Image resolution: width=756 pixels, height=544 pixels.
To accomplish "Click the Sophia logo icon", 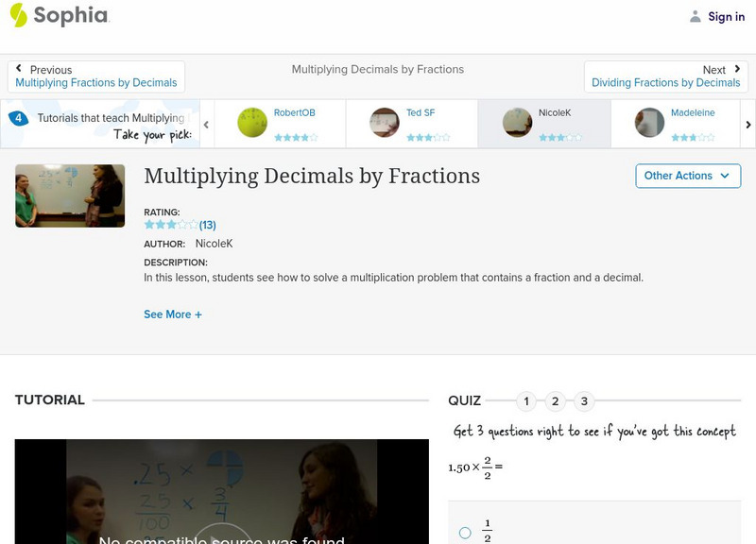I will click(x=19, y=15).
